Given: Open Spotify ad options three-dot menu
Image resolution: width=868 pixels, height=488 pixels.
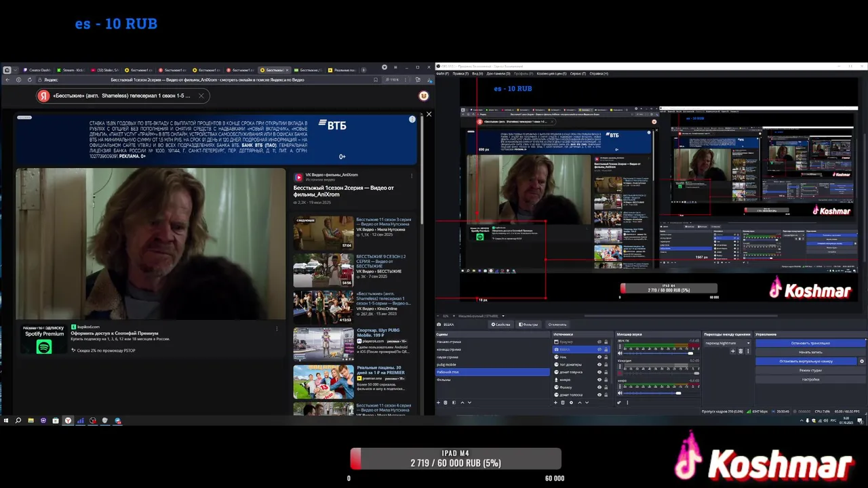Looking at the screenshot, I should click(x=277, y=328).
